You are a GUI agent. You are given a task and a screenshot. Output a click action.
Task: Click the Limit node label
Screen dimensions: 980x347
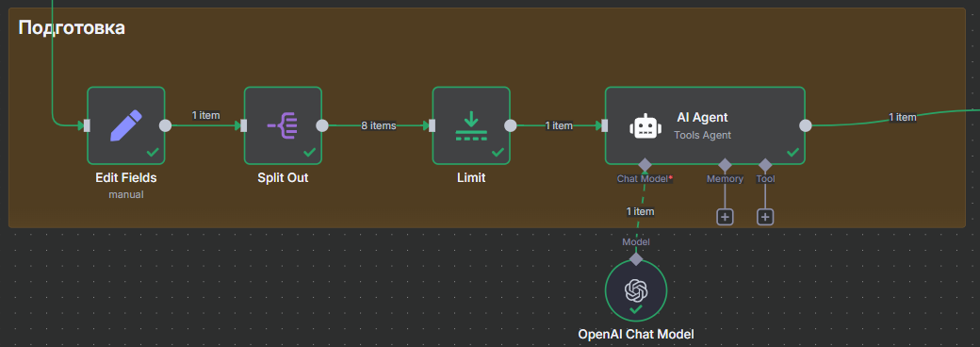(471, 178)
